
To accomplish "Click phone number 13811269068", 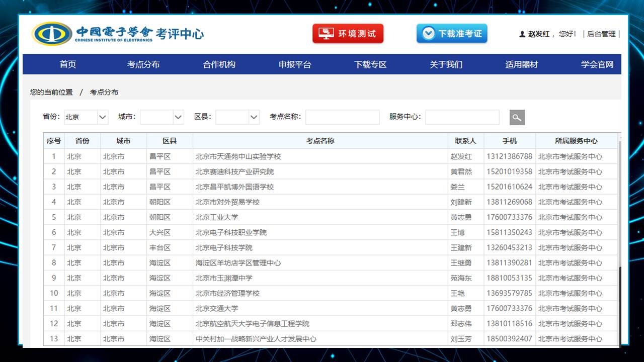I will click(509, 202).
